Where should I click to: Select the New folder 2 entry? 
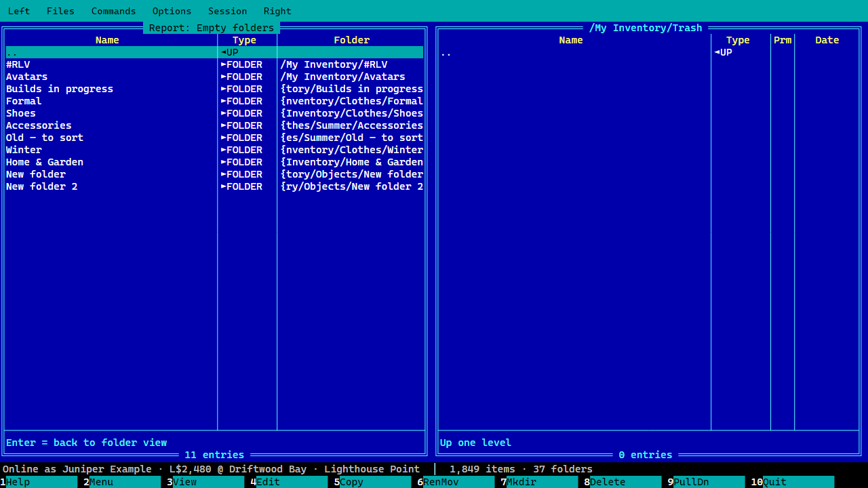point(214,186)
